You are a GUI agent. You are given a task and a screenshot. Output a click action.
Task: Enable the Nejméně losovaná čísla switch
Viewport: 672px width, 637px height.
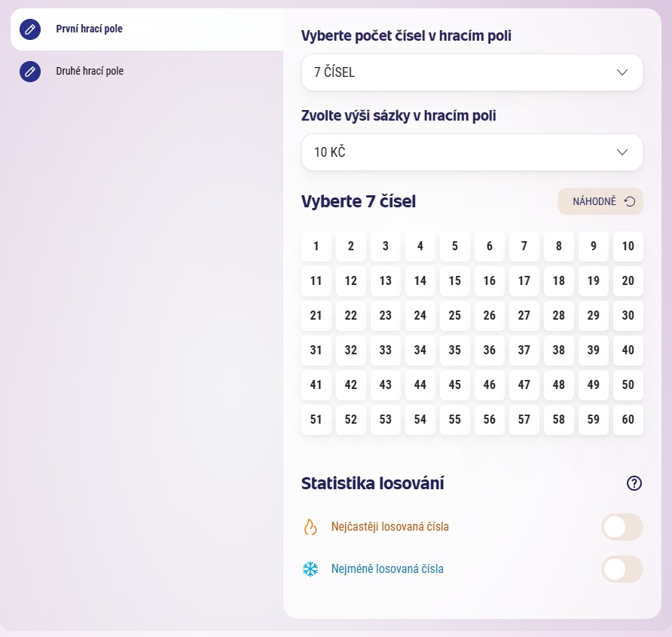(622, 569)
